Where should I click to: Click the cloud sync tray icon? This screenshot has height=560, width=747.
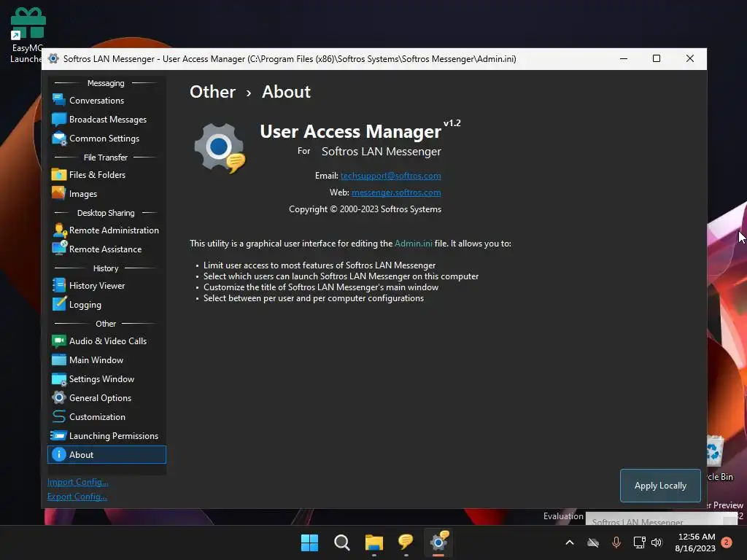click(x=593, y=542)
